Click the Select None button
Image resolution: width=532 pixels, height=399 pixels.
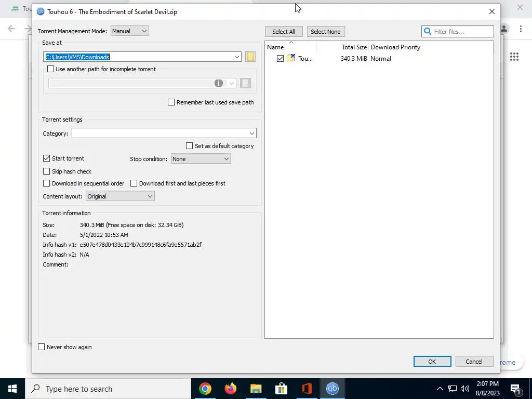pyautogui.click(x=326, y=32)
